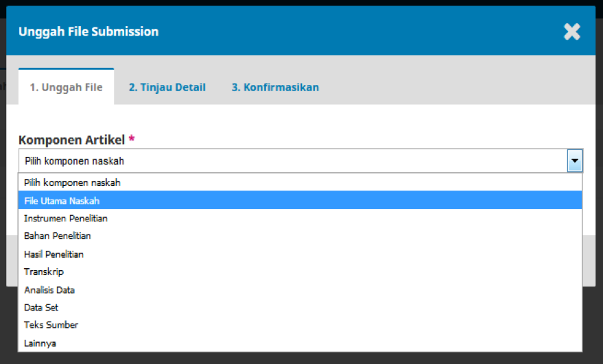
Task: Click the Komponen Artikel dropdown arrow
Action: click(575, 161)
